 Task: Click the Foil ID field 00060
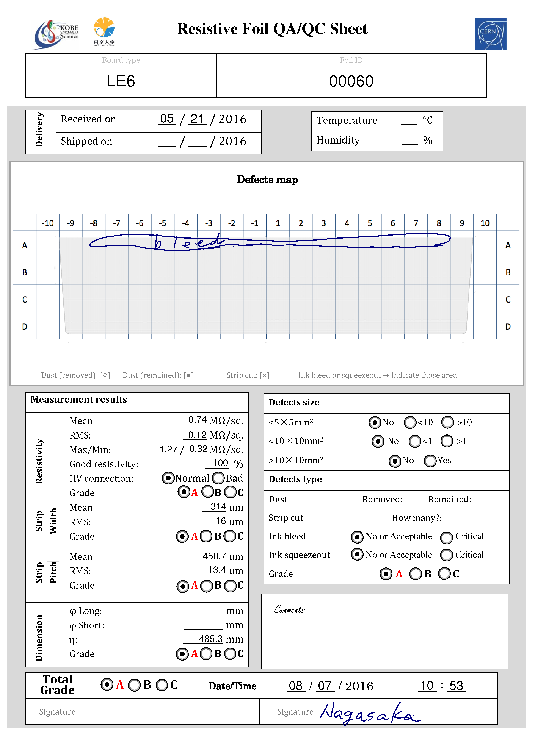pyautogui.click(x=351, y=81)
